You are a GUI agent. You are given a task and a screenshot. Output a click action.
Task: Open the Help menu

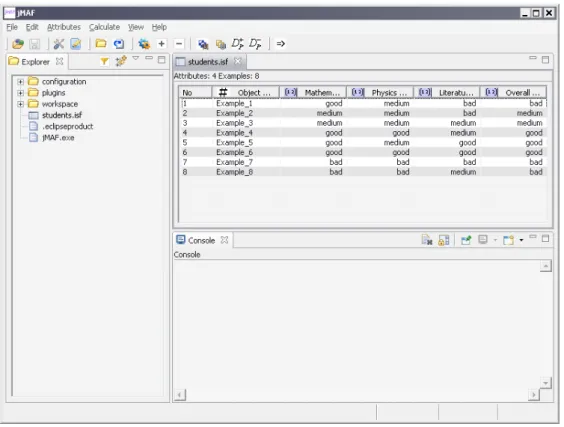pos(159,27)
